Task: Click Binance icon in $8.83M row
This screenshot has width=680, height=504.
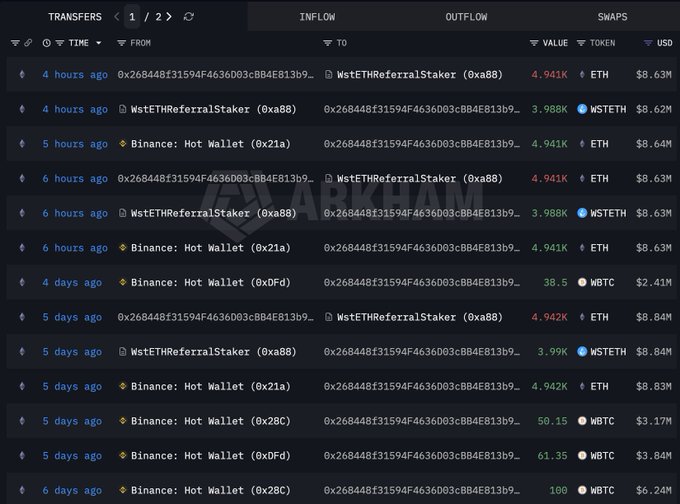Action: point(123,386)
